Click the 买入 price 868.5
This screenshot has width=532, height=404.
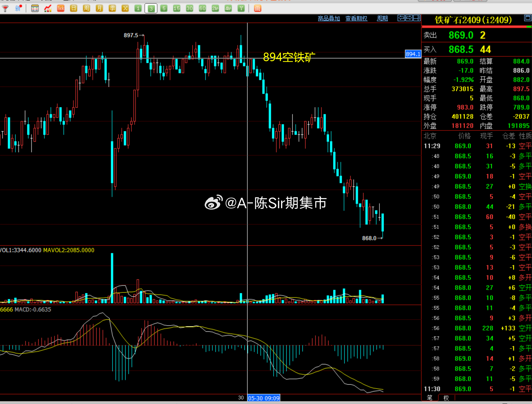point(461,49)
